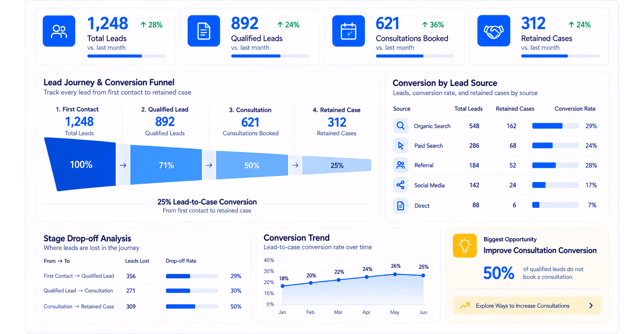Click the Conversion Rate column header
644x334 pixels.
[575, 109]
